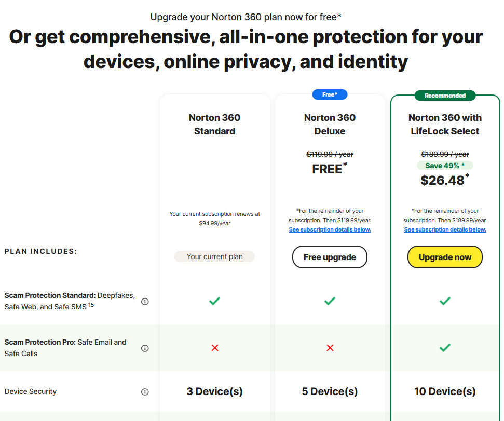Open subscription details link under LifeLock Select

click(x=445, y=229)
